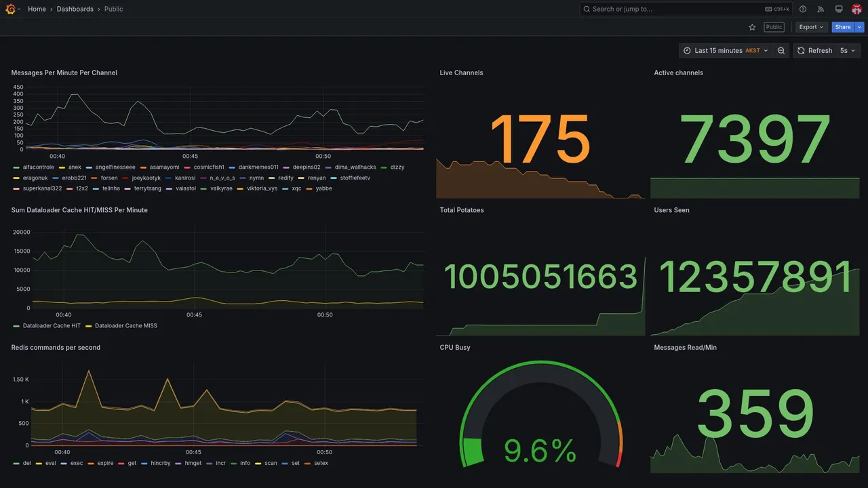Open the user profile avatar

click(856, 9)
